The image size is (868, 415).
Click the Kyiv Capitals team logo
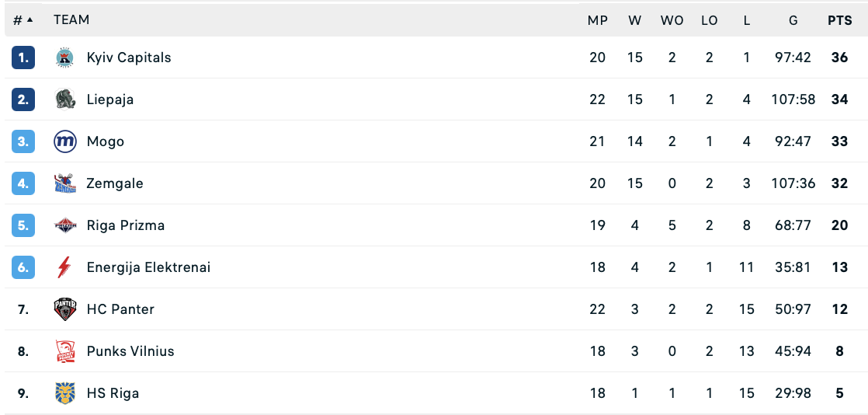[64, 58]
